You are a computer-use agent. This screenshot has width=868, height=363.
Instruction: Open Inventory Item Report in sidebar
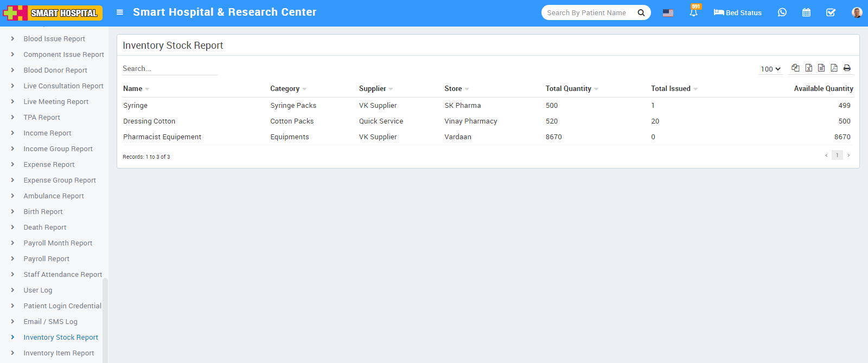(x=59, y=353)
